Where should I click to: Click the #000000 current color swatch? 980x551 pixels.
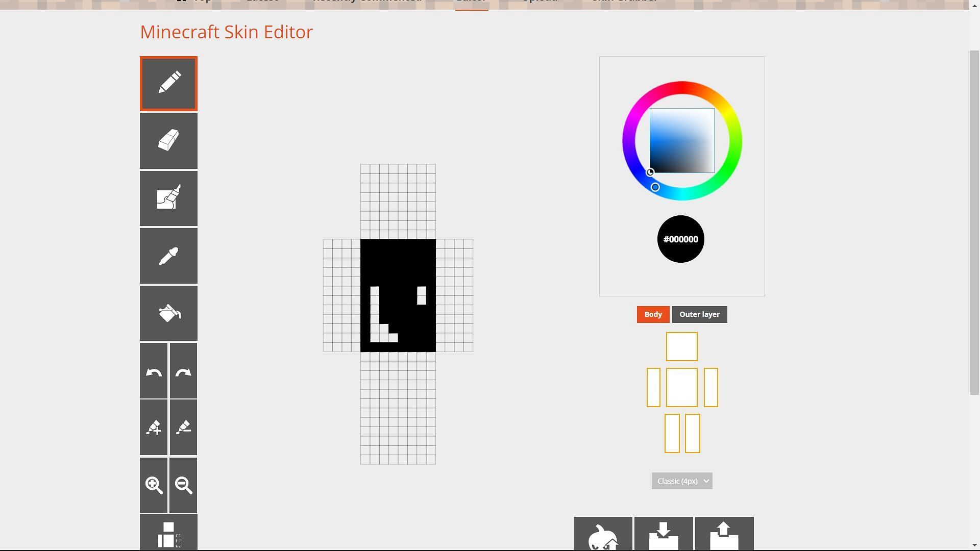pyautogui.click(x=681, y=239)
